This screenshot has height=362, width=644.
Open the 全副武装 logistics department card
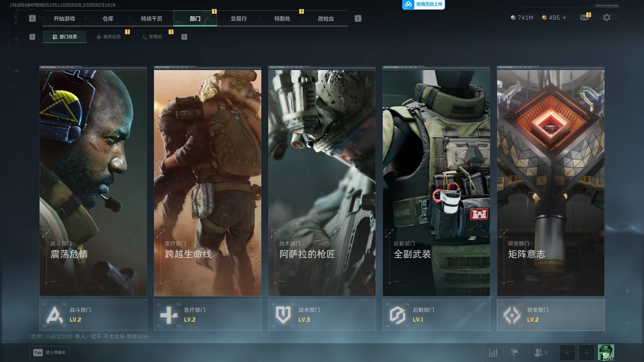pos(436,183)
